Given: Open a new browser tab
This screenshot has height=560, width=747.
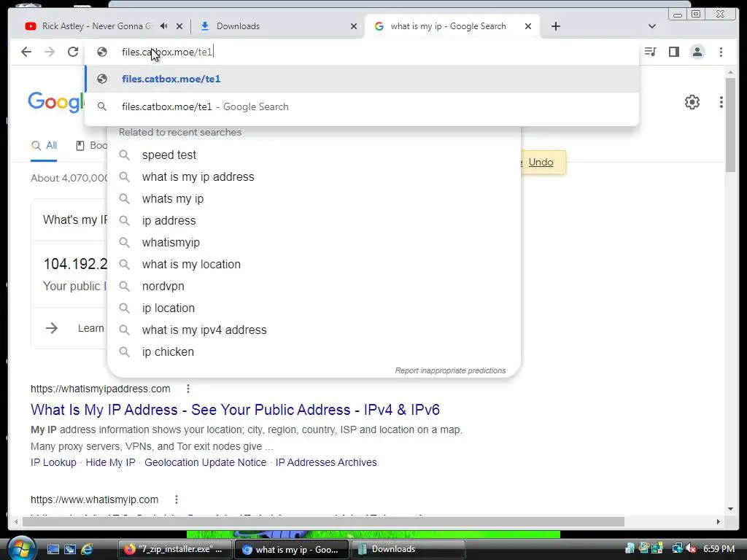Looking at the screenshot, I should click(x=555, y=26).
